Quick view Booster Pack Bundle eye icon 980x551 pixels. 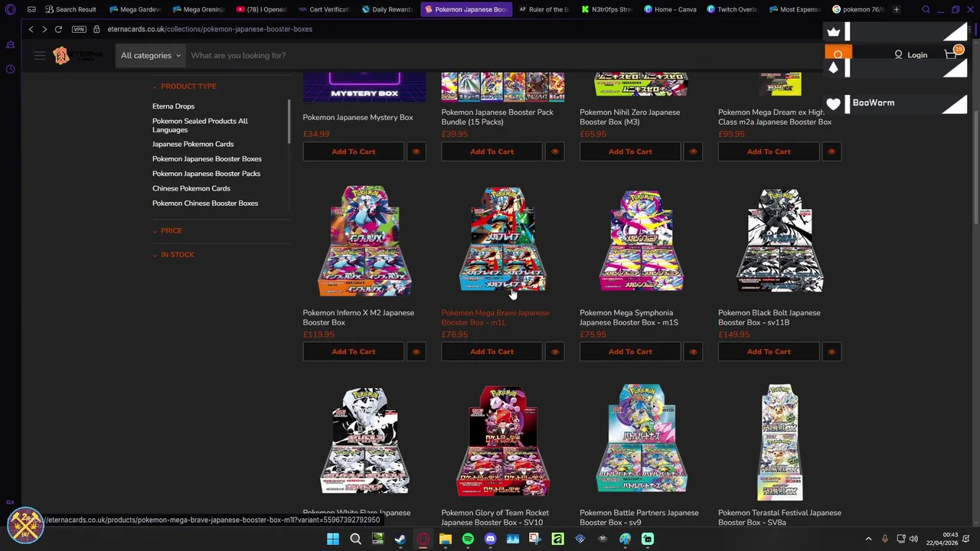[x=554, y=152]
